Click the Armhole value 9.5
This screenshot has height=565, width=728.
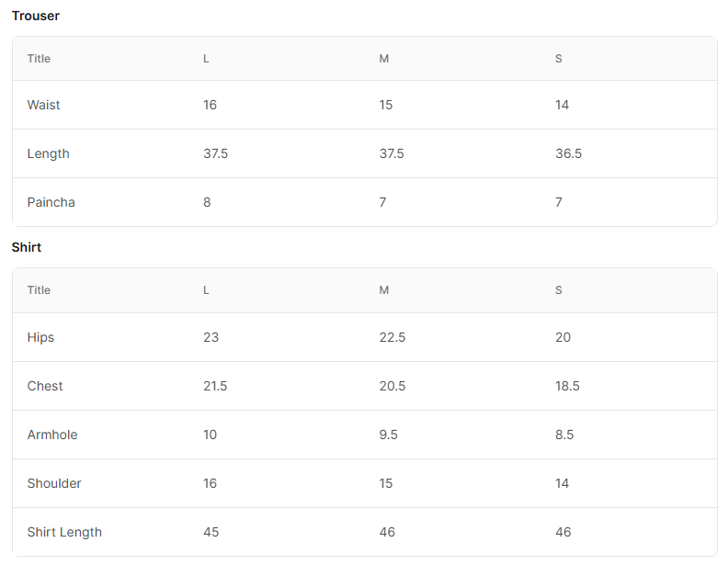388,435
